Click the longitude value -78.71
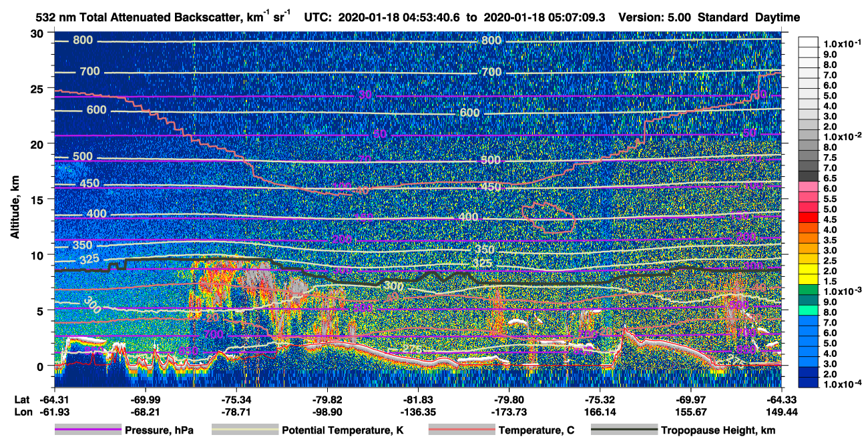 point(236,412)
